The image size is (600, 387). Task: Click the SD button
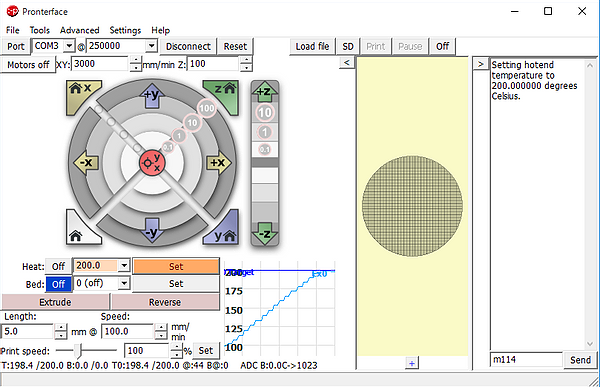(348, 46)
